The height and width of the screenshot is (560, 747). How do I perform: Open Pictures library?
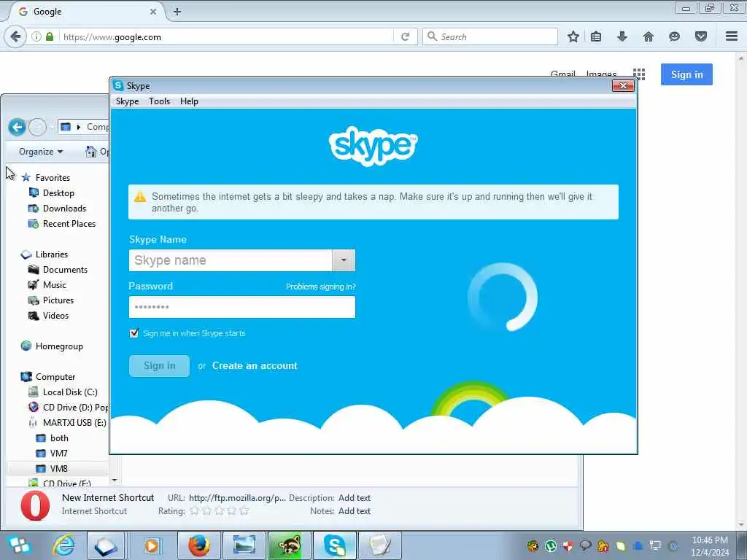58,300
